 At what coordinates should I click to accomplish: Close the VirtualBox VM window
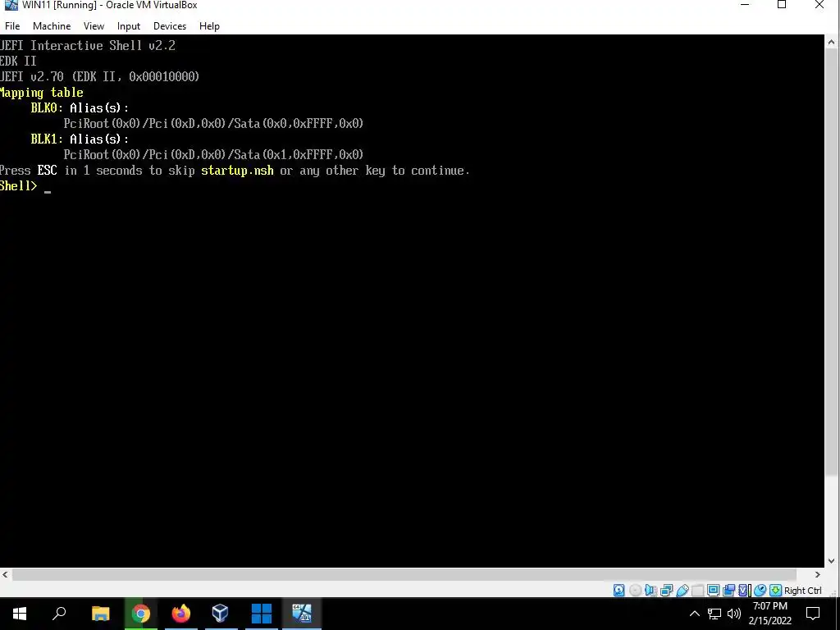(x=819, y=6)
